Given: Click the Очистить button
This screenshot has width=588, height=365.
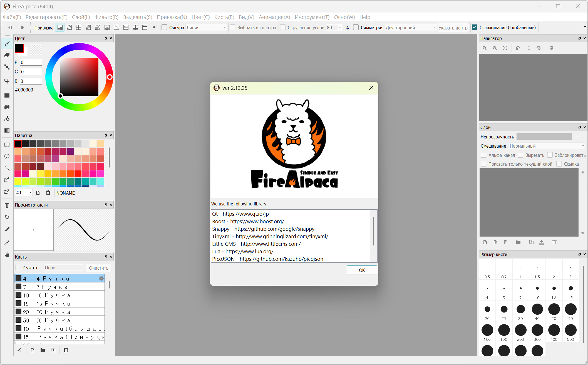Looking at the screenshot, I should [98, 268].
